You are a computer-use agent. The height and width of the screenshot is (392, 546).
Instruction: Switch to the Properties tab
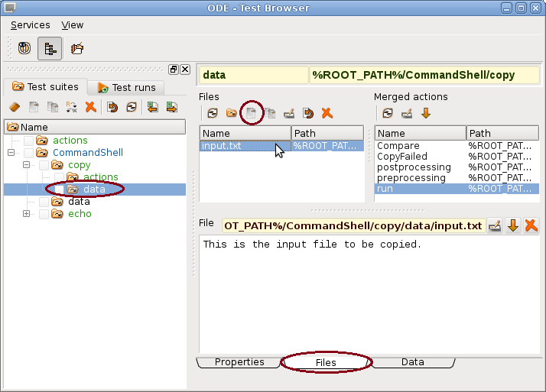pos(239,362)
